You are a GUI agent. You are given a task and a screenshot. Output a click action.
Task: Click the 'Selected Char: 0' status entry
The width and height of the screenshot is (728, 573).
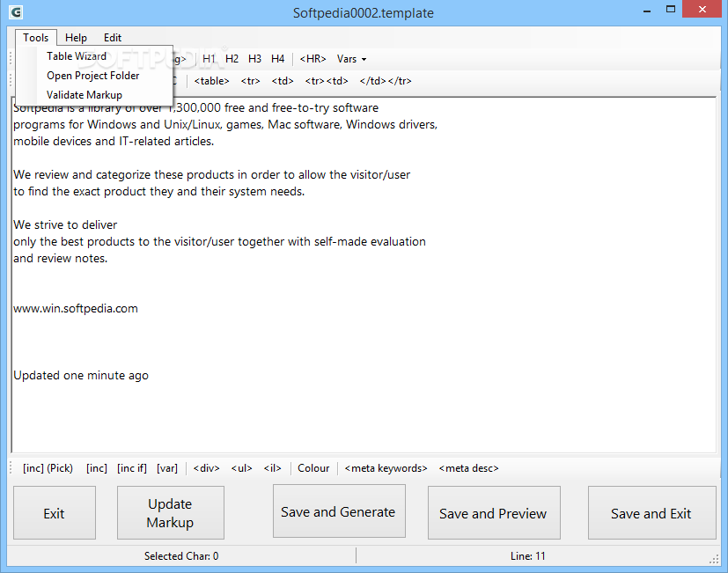tap(181, 555)
